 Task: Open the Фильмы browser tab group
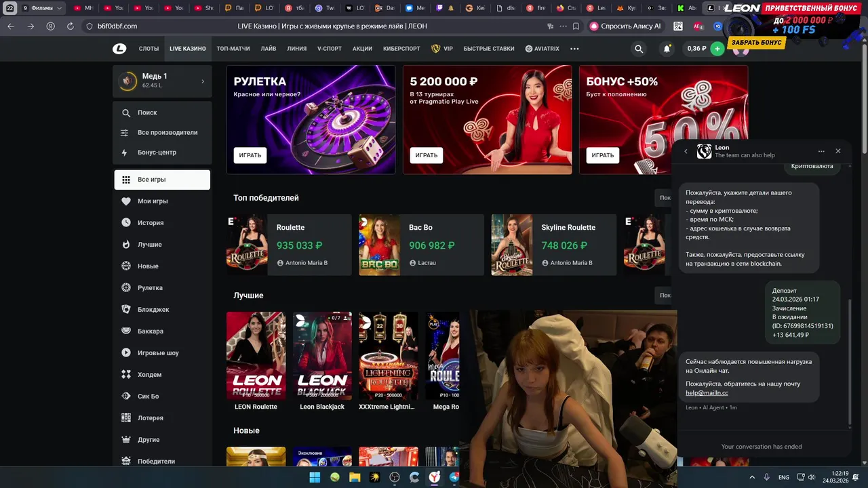43,8
